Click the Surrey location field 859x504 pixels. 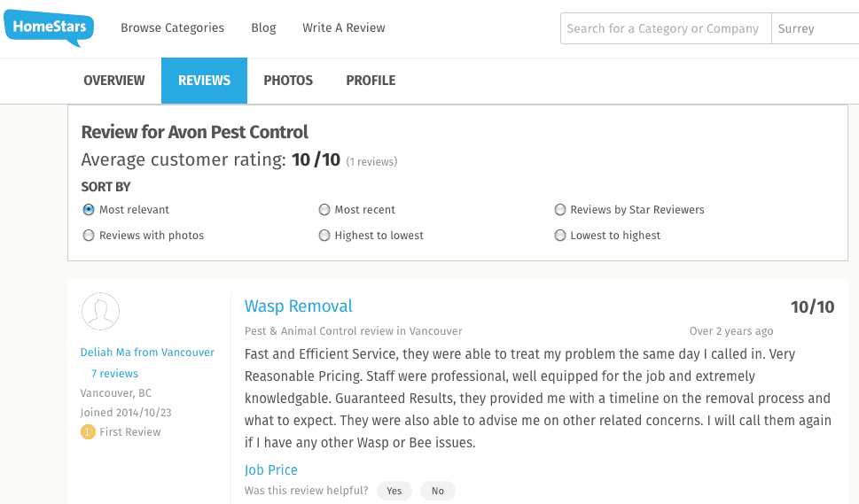pyautogui.click(x=816, y=28)
